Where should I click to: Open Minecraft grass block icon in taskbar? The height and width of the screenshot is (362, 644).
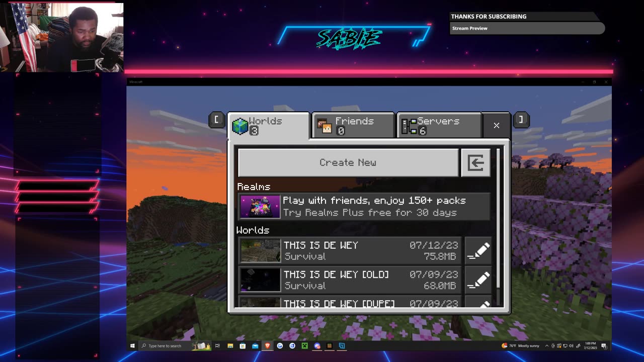coord(330,346)
